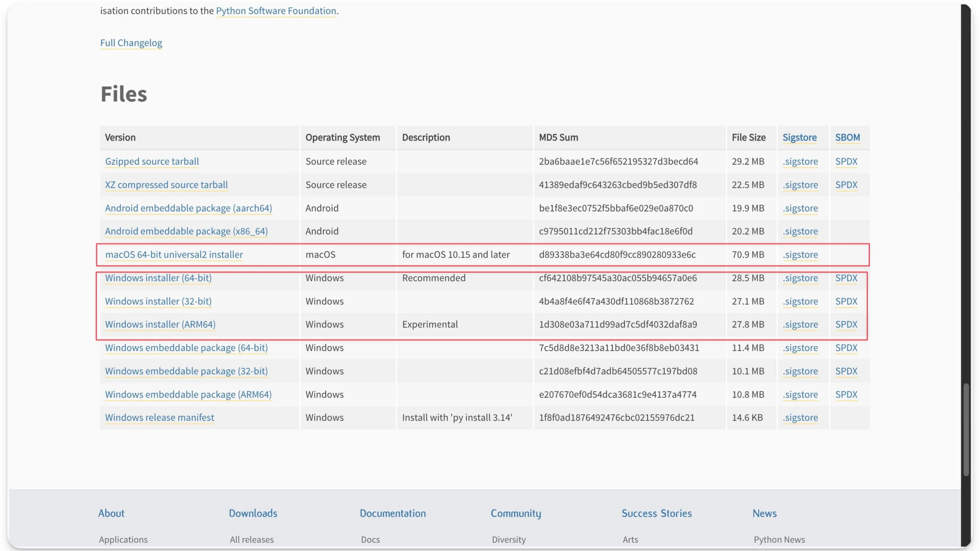The width and height of the screenshot is (980, 551).
Task: Open Documentation footer section heading
Action: pyautogui.click(x=392, y=513)
